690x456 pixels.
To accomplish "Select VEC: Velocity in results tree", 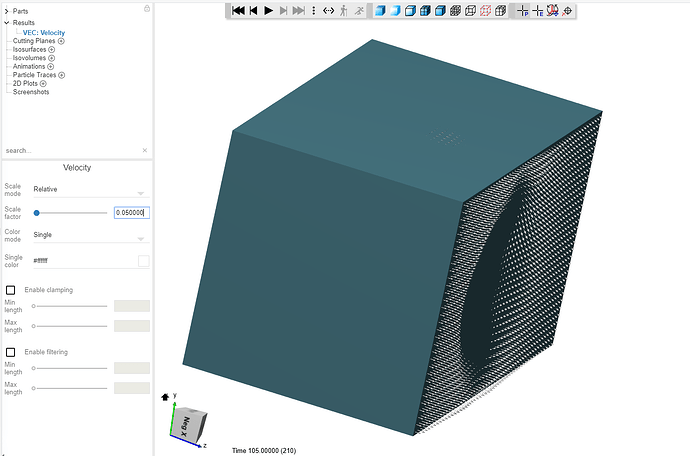I will point(44,32).
